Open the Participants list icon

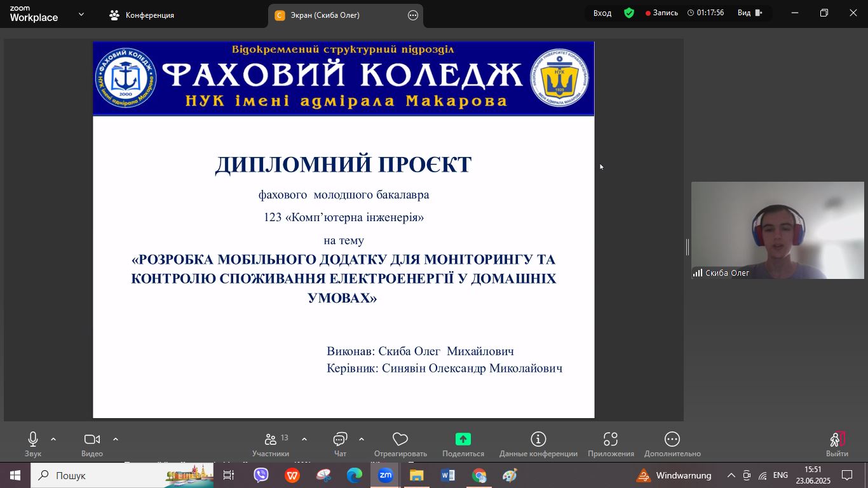point(271,439)
